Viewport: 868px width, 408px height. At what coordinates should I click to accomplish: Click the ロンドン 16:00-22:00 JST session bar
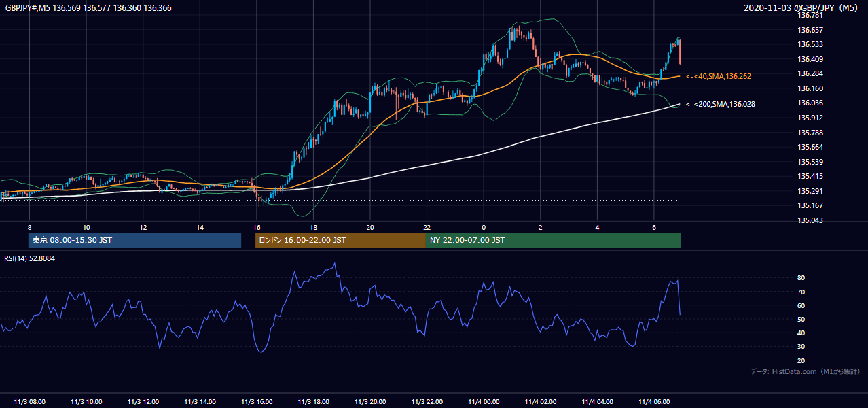coord(340,240)
